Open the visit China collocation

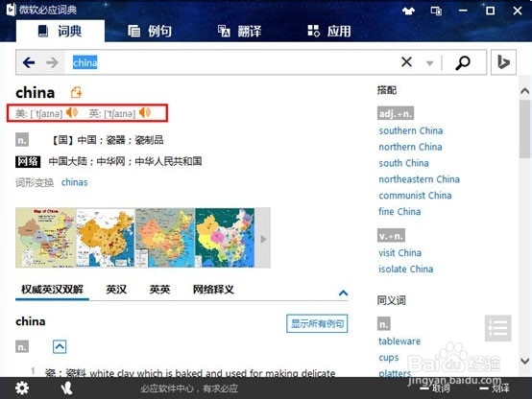click(x=400, y=253)
